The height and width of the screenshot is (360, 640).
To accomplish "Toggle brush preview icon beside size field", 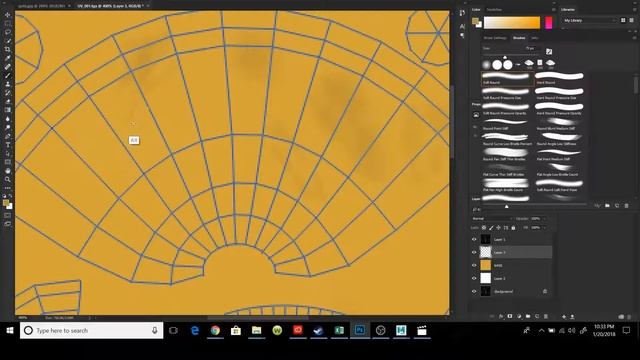I will click(549, 51).
